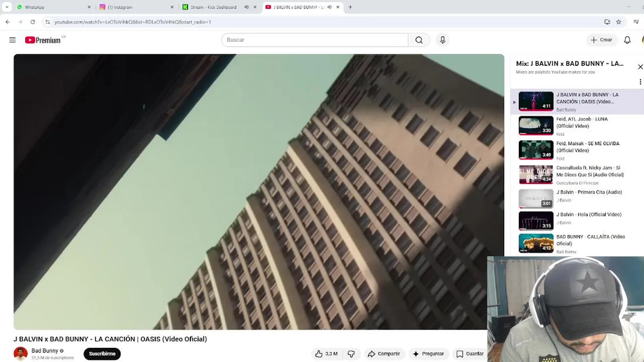Bookmark this page with star

618,22
